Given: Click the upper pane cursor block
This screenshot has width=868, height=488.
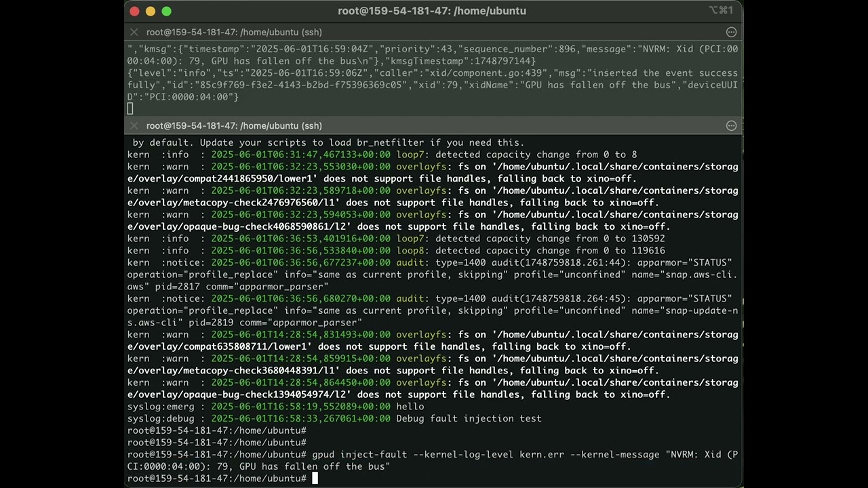Looking at the screenshot, I should (130, 108).
